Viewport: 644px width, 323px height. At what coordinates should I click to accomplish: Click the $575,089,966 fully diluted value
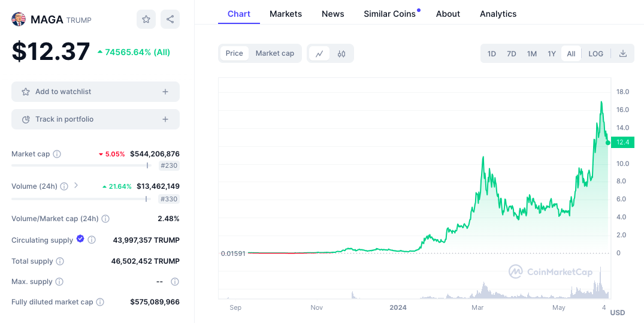pos(155,302)
